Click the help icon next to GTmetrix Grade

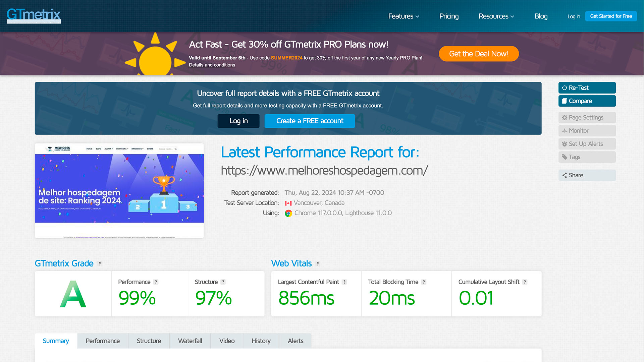100,264
